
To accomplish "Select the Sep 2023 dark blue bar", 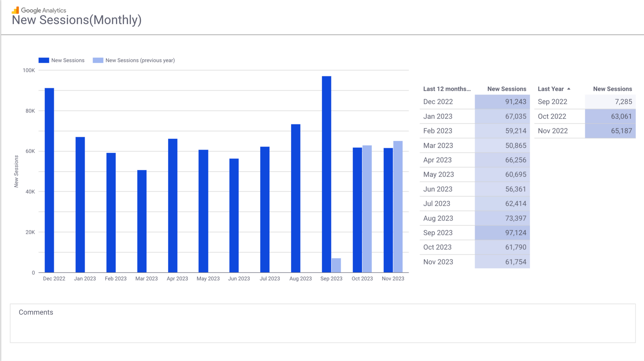I will pos(326,174).
